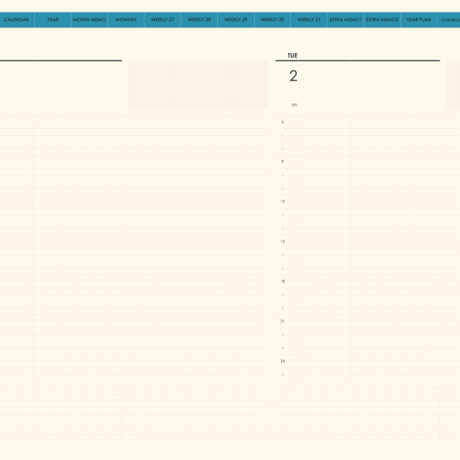Click the 21 hour label on Tuesday

pos(283,321)
